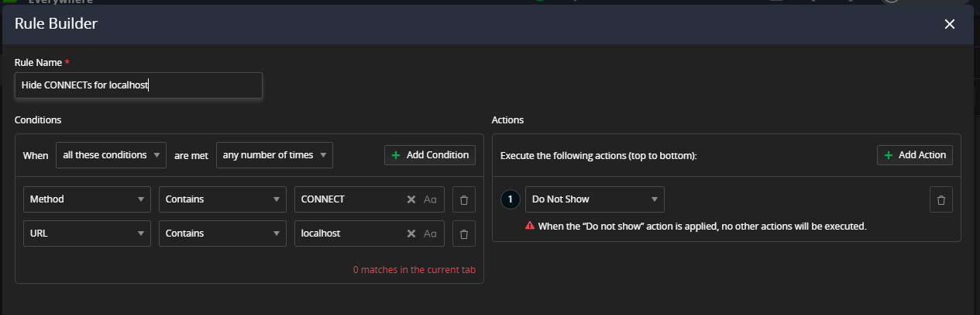
Task: Expand the Method field dropdown
Action: pyautogui.click(x=87, y=199)
